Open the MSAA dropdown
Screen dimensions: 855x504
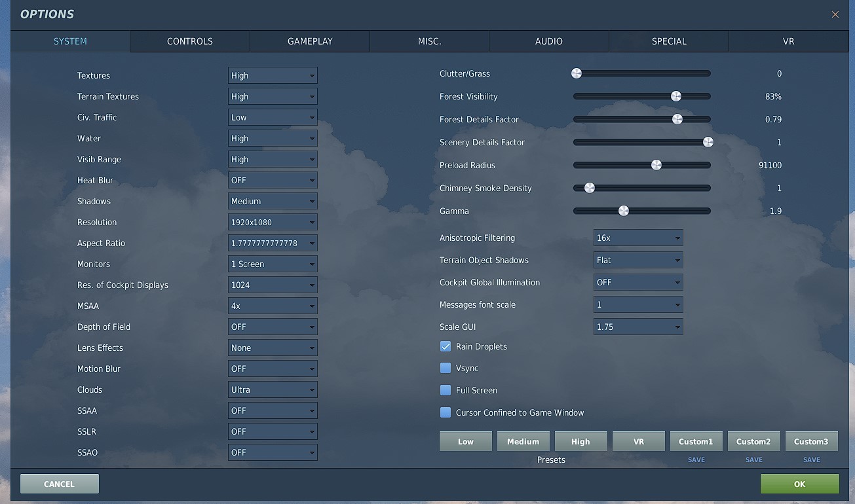[x=273, y=306]
